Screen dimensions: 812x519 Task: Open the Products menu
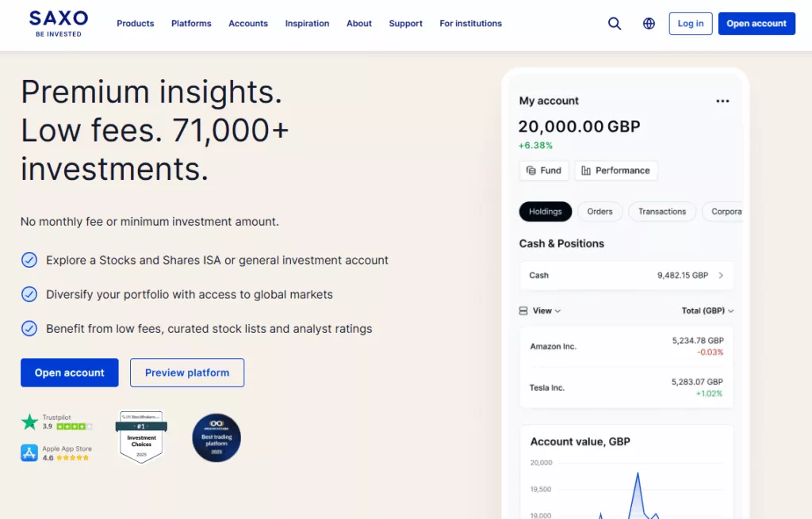point(135,23)
